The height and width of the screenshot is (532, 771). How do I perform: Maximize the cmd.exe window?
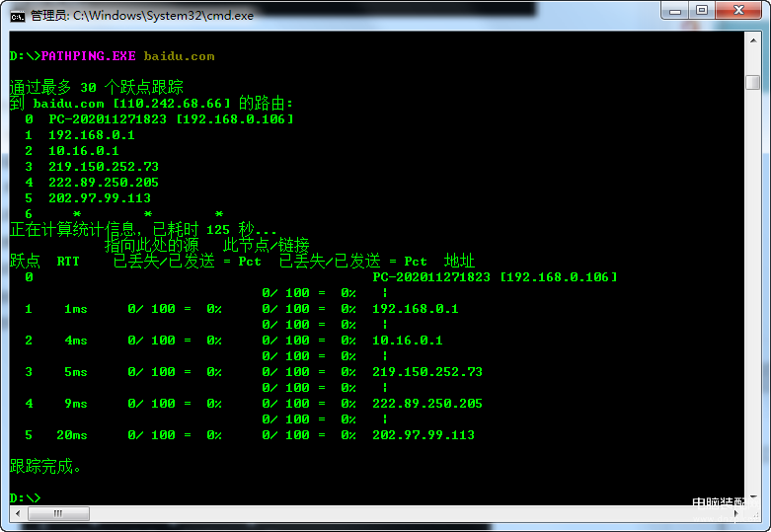tap(702, 11)
